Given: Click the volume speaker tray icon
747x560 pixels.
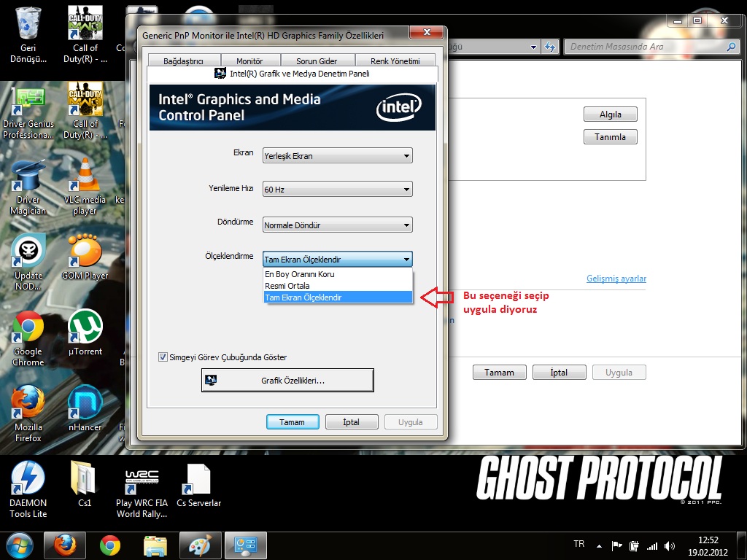Looking at the screenshot, I should [x=670, y=546].
